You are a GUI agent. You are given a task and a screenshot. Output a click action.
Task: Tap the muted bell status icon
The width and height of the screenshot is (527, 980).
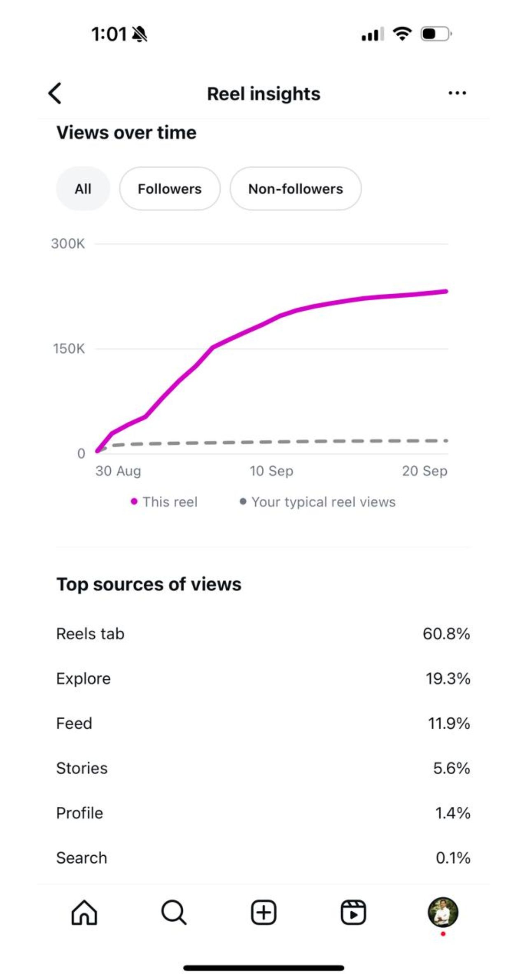[x=140, y=34]
